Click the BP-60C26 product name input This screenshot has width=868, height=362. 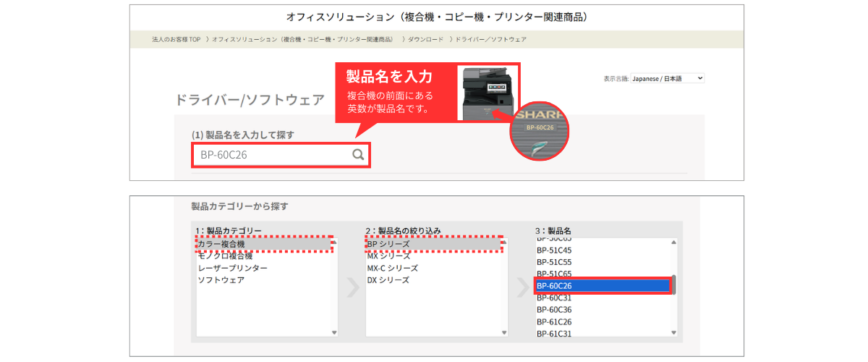point(281,154)
